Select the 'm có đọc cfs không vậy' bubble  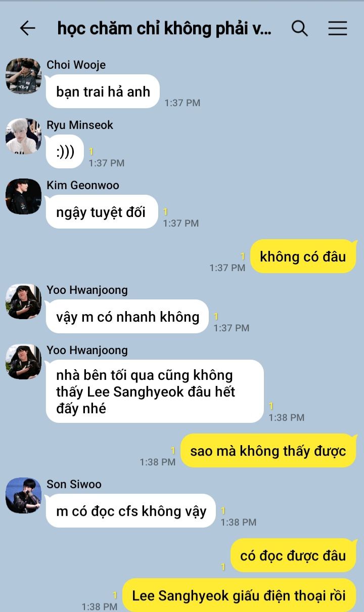coord(131,511)
